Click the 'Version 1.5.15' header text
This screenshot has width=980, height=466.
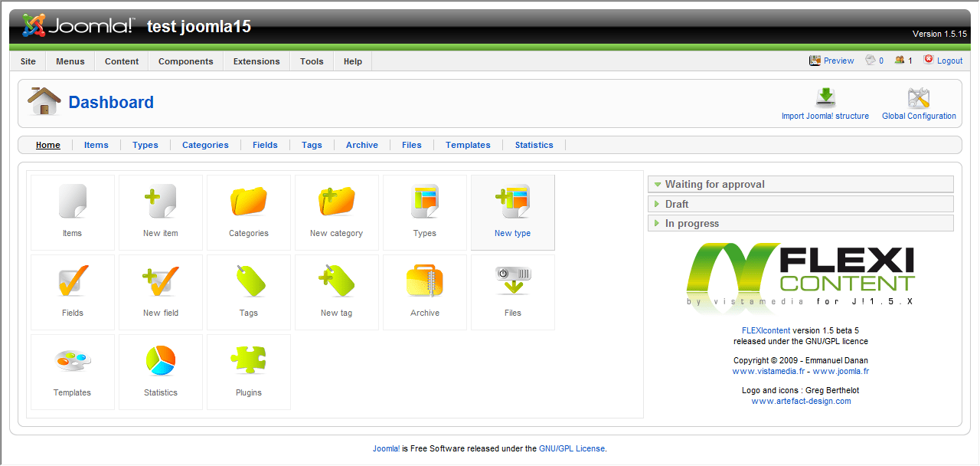939,34
